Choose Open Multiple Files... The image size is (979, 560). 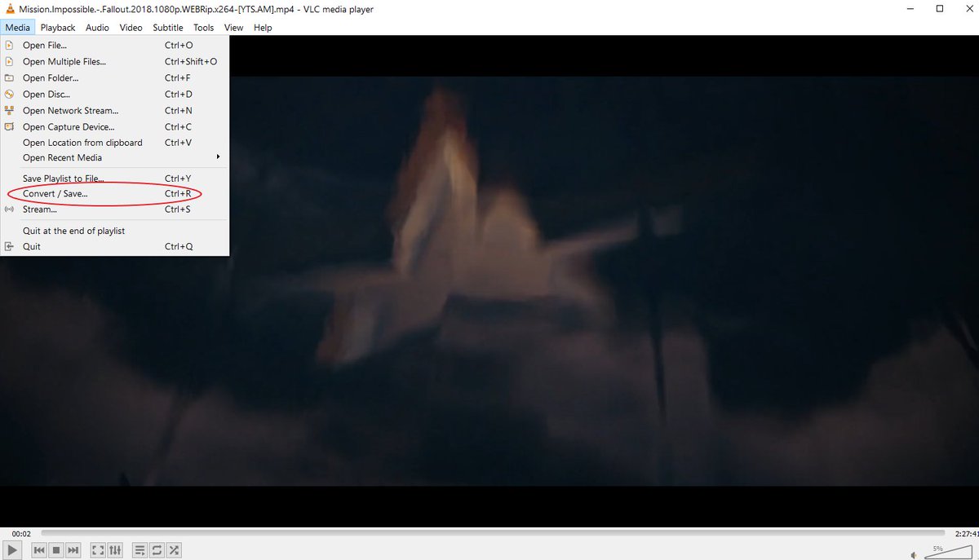(x=114, y=62)
